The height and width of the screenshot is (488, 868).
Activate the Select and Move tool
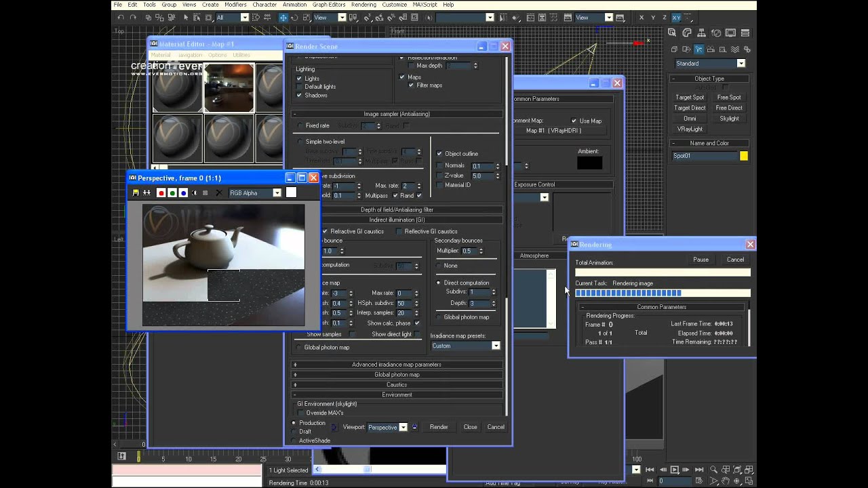tap(283, 18)
